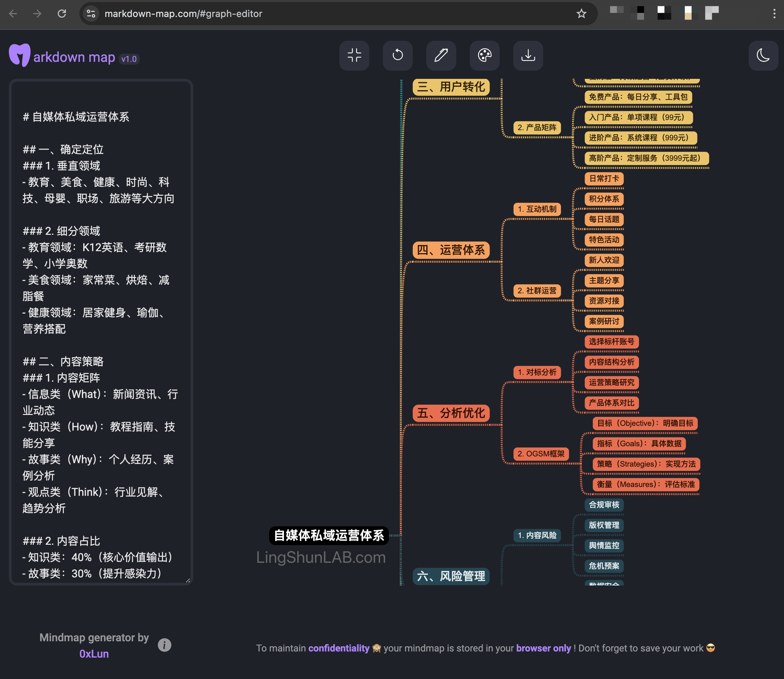Open the color palette theme icon

[485, 56]
